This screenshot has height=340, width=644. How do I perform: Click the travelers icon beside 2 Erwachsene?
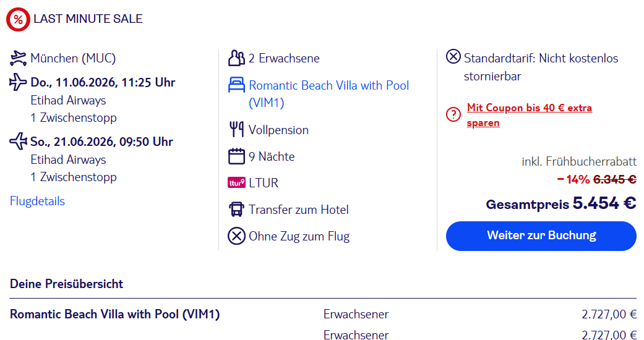(236, 58)
